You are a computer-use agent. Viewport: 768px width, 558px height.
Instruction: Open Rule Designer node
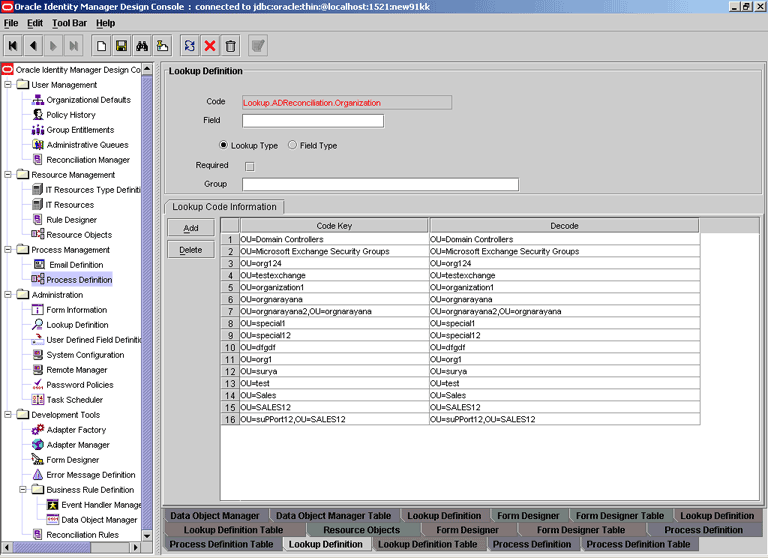(x=71, y=220)
